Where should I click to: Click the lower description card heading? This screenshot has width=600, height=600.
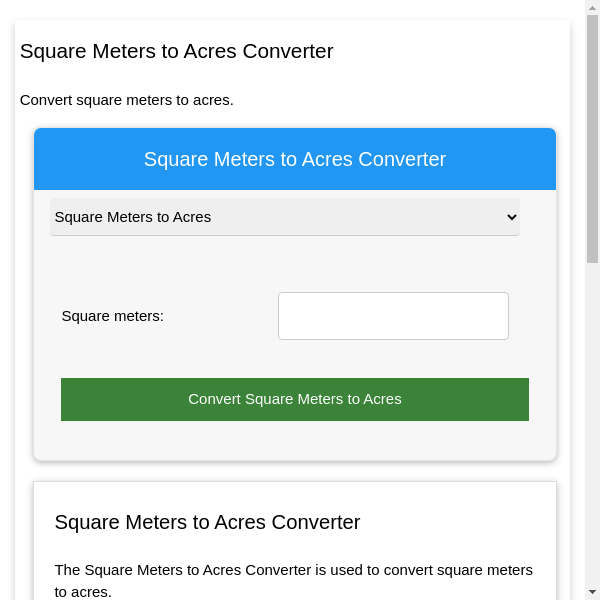[207, 522]
